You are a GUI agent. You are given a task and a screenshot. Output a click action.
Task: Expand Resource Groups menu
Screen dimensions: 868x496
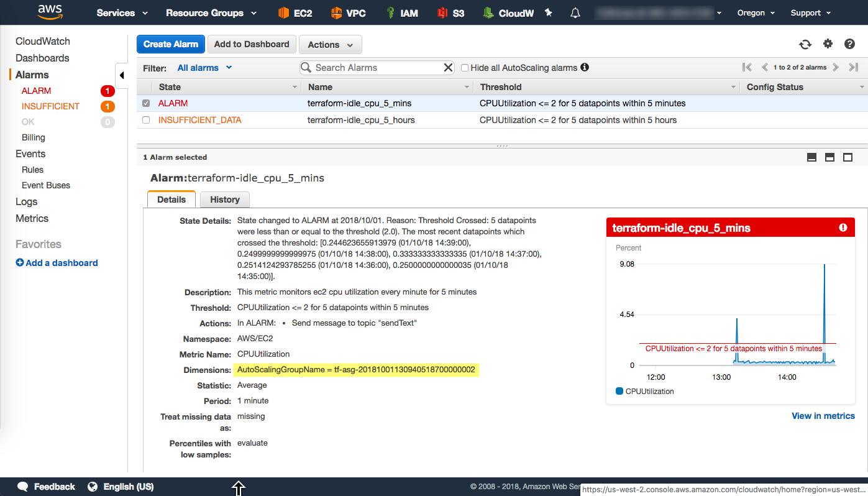211,12
